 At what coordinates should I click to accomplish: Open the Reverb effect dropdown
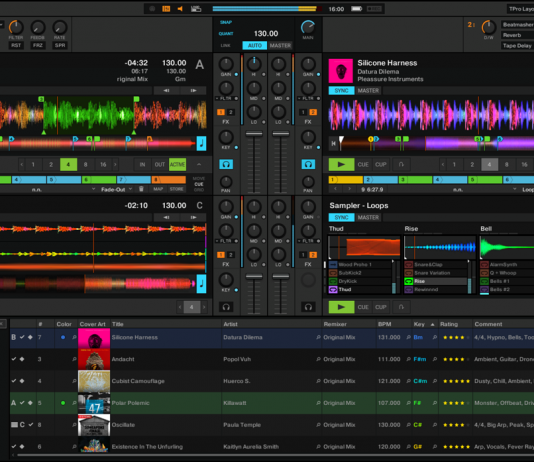click(x=518, y=35)
